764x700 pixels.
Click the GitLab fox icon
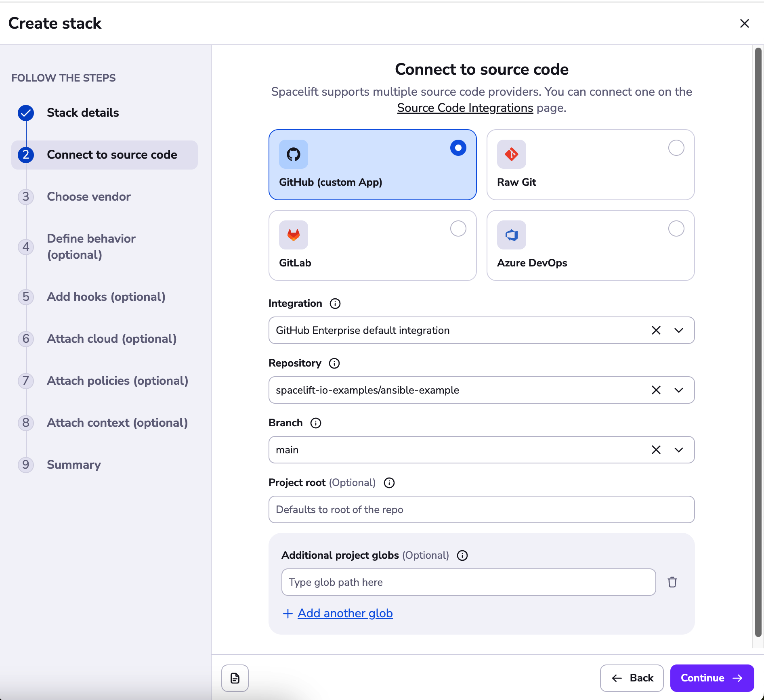coord(294,235)
